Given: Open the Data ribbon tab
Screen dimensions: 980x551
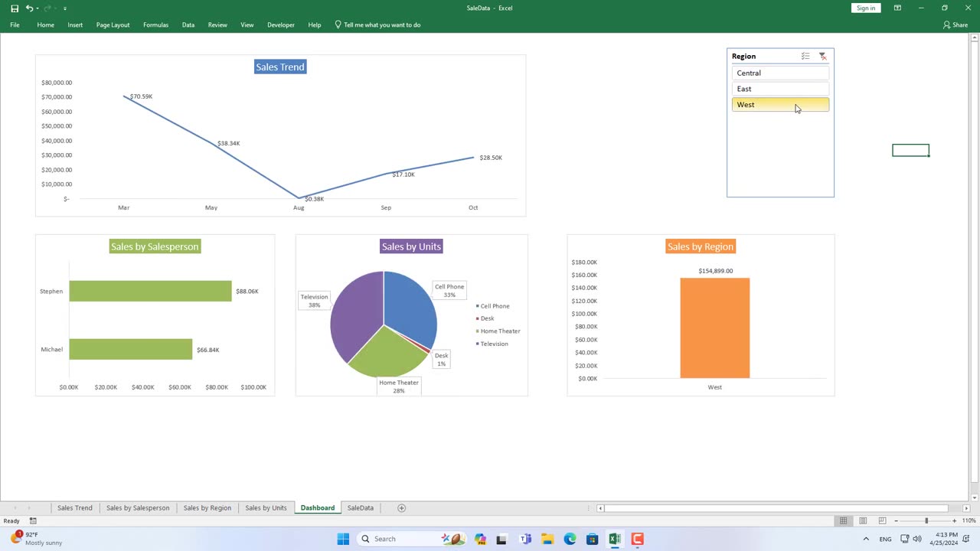Looking at the screenshot, I should (x=188, y=24).
